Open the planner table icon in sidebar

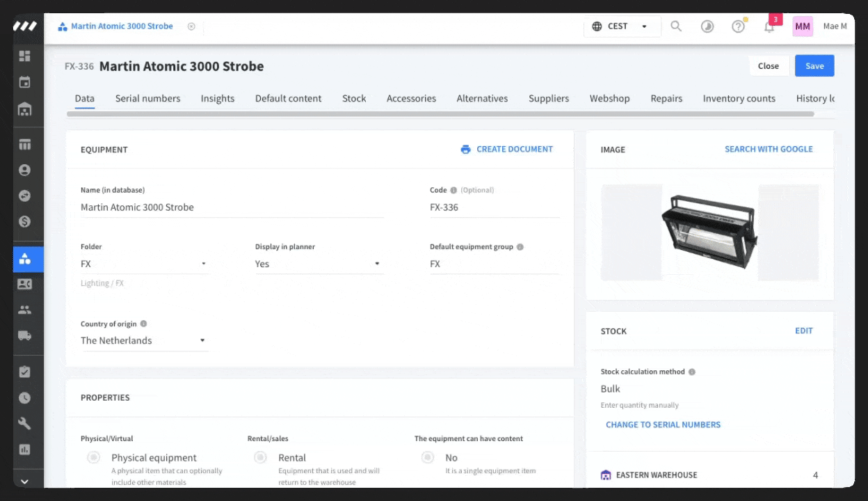point(25,145)
